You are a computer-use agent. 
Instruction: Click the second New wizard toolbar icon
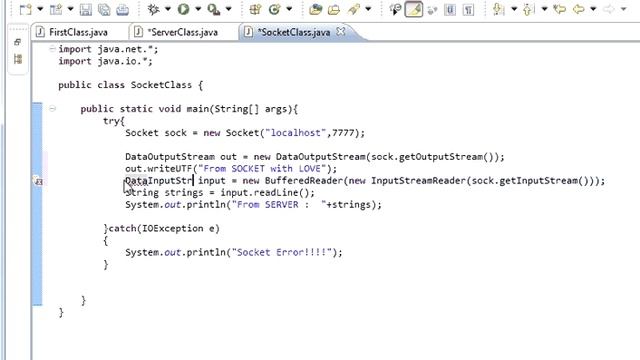[56, 9]
